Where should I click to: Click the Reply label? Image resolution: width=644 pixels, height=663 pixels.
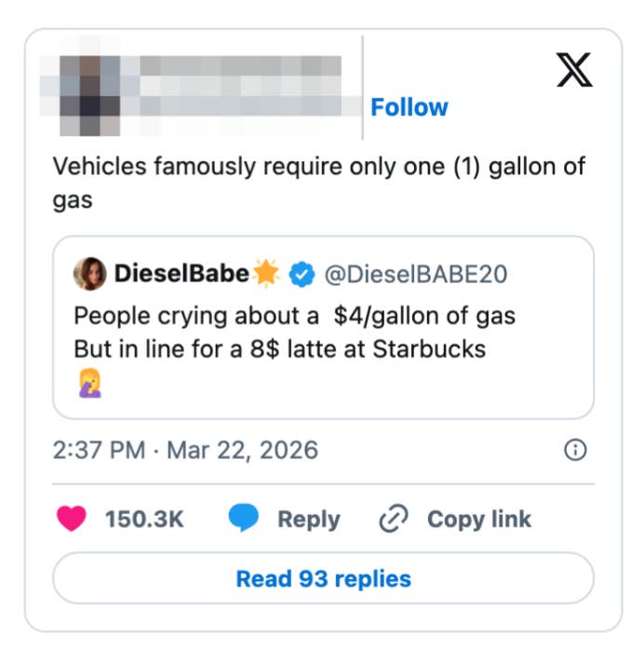308,520
